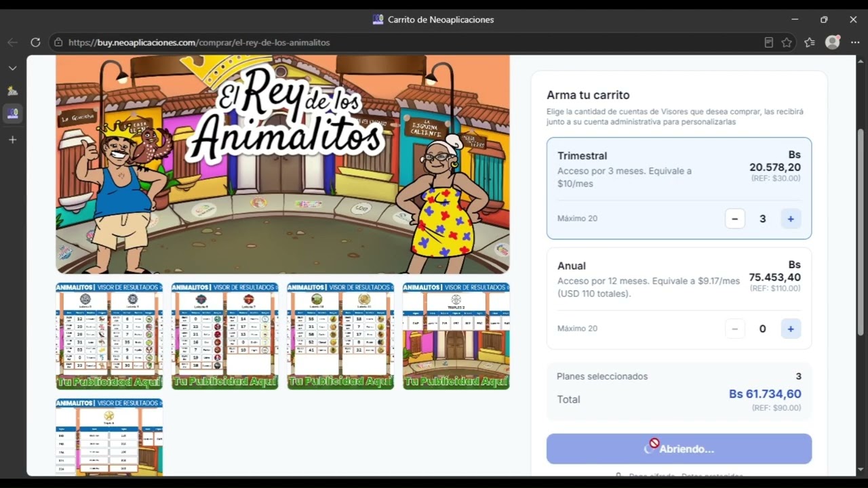Reload the page with the refresh icon
This screenshot has height=488, width=868.
pos(35,42)
